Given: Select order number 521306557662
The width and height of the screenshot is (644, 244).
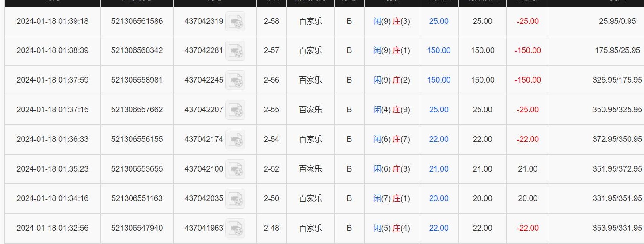Looking at the screenshot, I should pos(137,110).
